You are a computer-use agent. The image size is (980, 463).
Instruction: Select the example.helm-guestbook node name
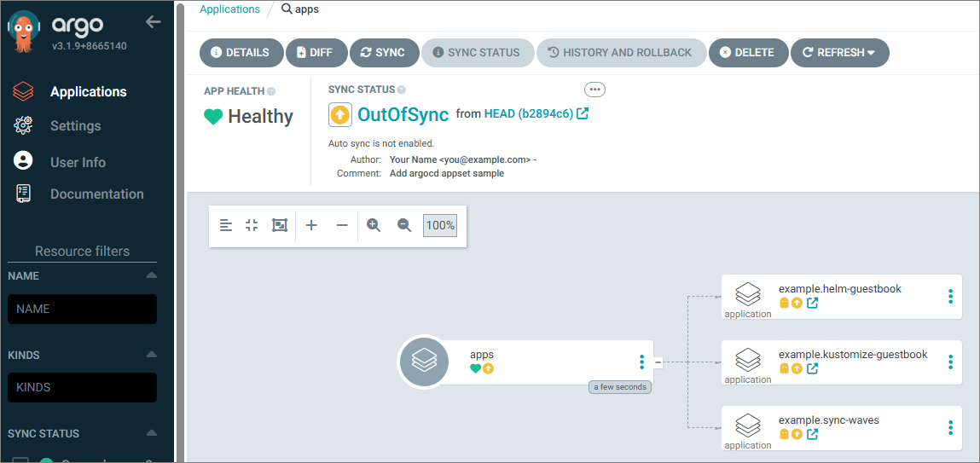[x=840, y=289]
